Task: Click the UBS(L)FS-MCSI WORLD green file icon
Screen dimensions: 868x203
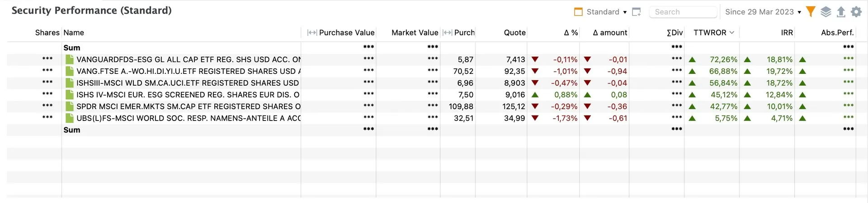Action: 70,118
